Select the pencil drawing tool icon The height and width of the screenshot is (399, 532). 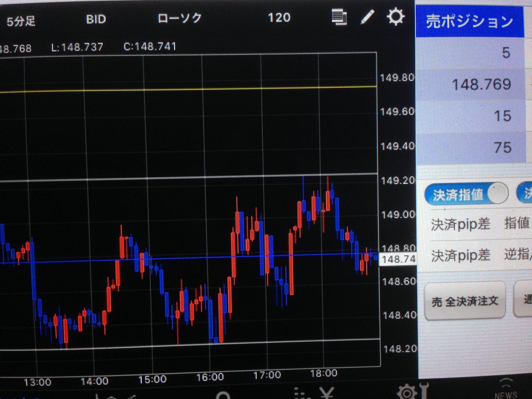[367, 17]
